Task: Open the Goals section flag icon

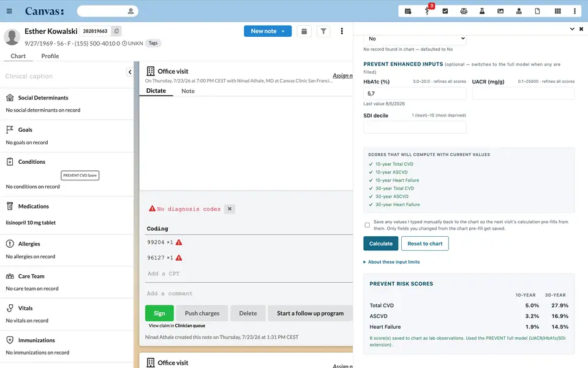Action: [x=10, y=129]
